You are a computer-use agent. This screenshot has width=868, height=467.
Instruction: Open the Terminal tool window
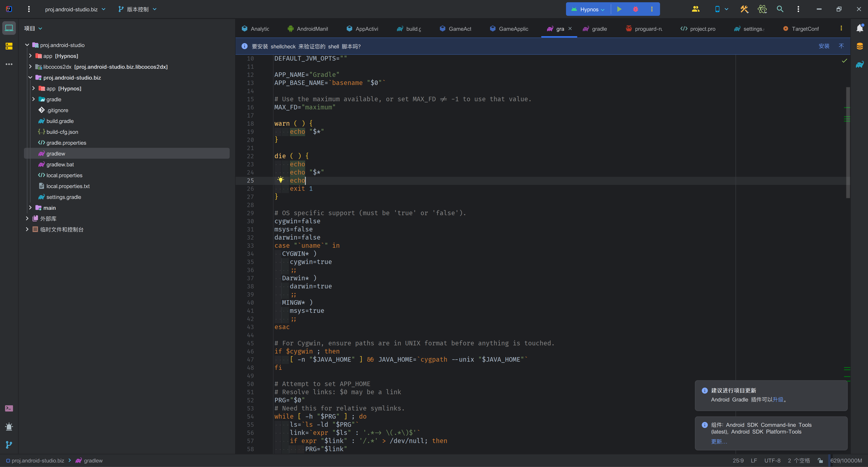click(x=9, y=408)
